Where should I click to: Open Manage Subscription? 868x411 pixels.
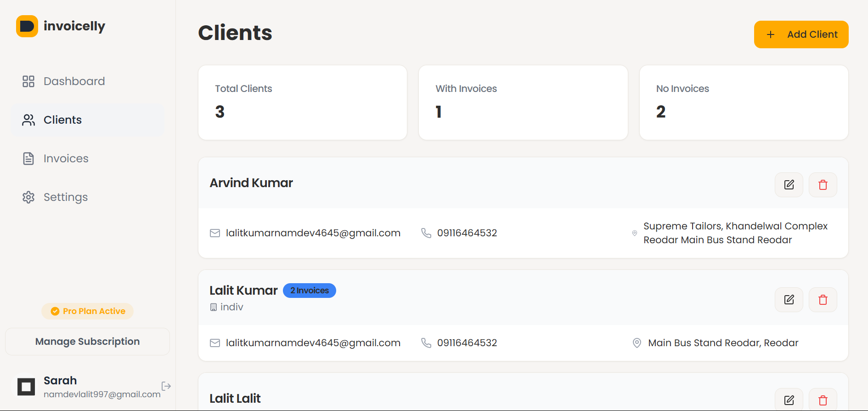point(87,342)
